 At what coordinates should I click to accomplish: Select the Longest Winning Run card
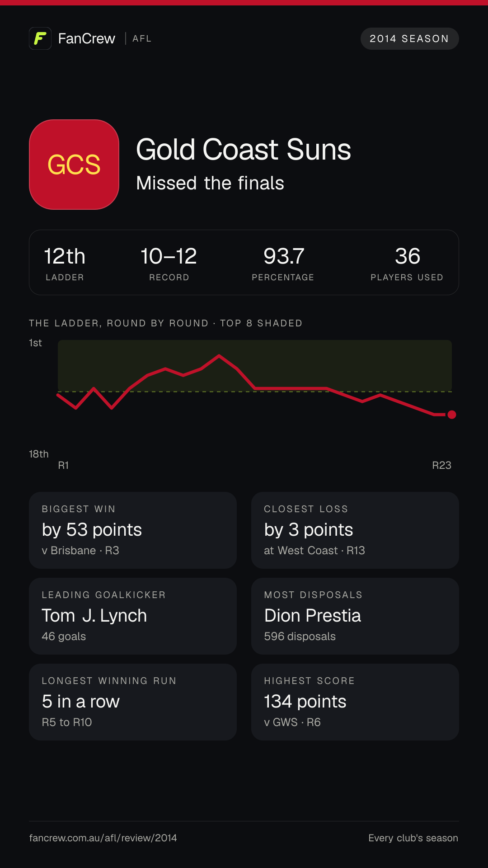tap(133, 702)
